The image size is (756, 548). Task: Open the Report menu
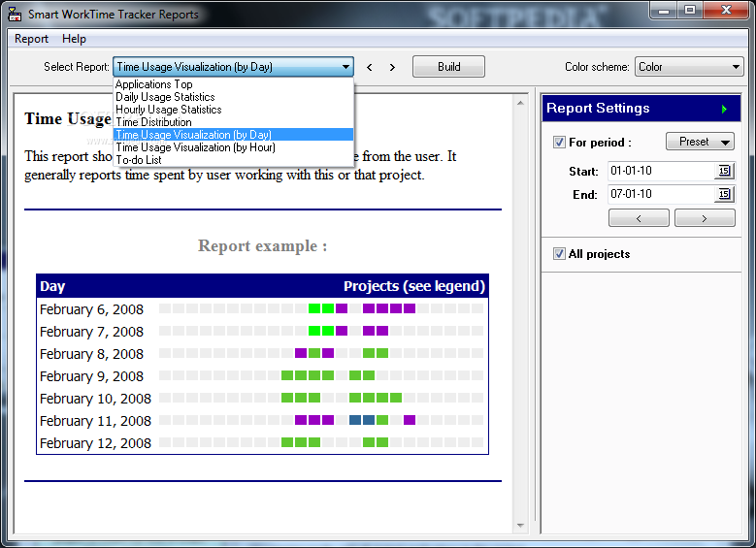tap(31, 39)
